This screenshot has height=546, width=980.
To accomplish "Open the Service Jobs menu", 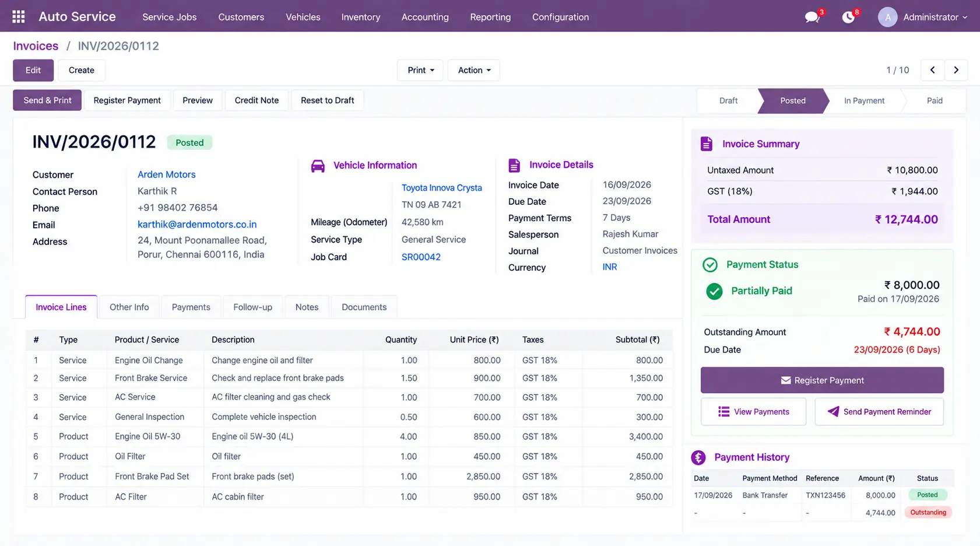I will [170, 17].
